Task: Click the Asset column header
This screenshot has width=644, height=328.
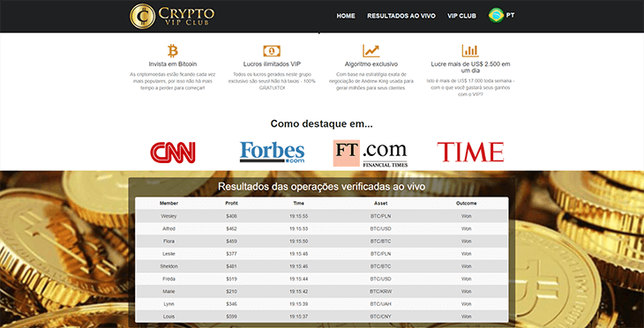Action: point(380,203)
